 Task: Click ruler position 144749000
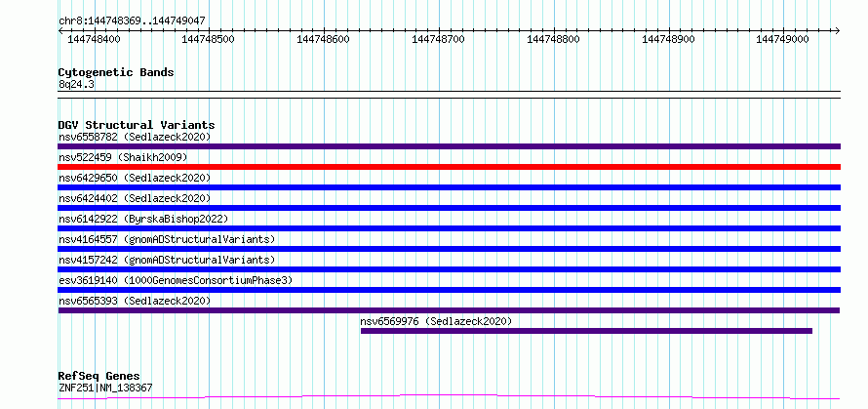(x=783, y=39)
